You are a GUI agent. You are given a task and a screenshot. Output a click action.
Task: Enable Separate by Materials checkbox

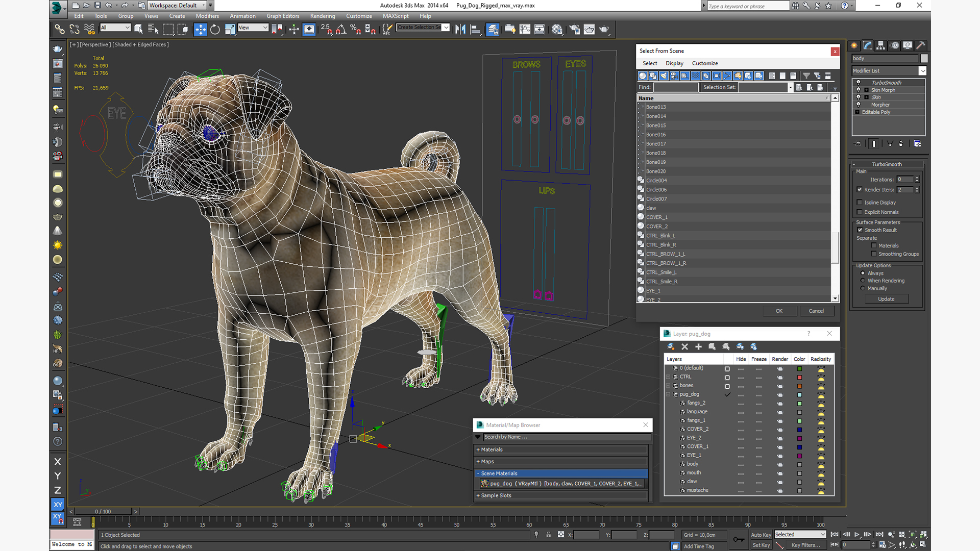click(x=874, y=246)
